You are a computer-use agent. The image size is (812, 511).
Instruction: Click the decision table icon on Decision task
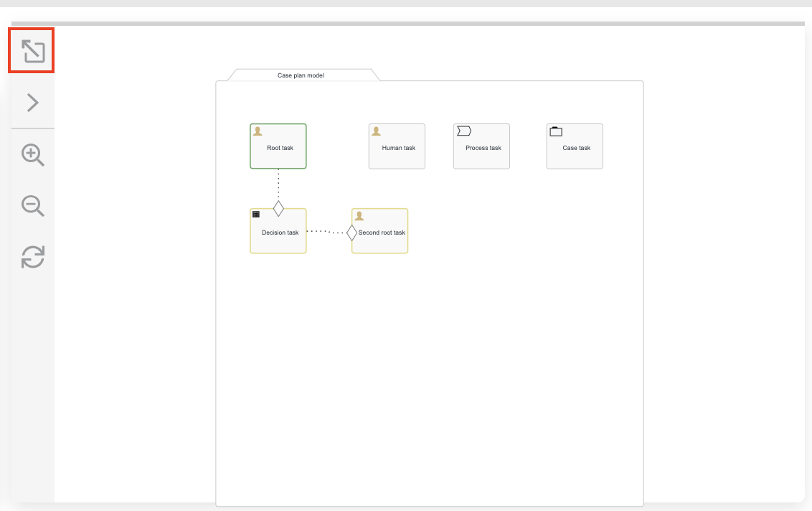point(255,213)
